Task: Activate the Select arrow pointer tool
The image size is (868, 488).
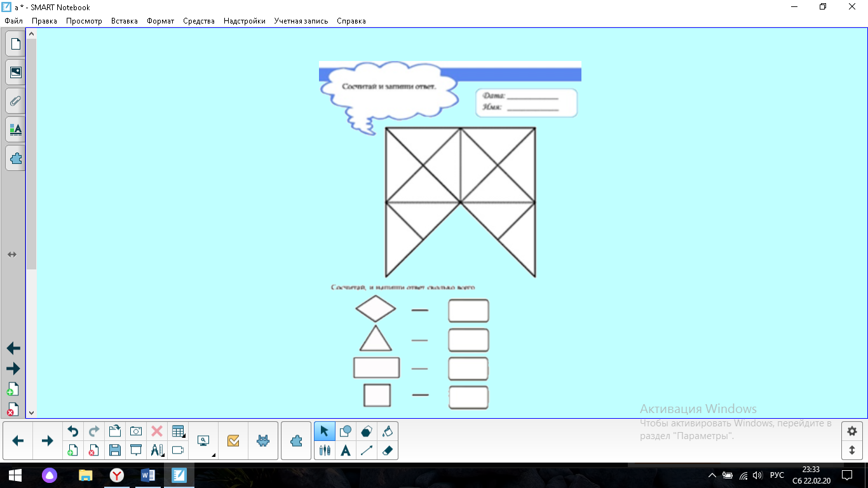Action: tap(325, 431)
